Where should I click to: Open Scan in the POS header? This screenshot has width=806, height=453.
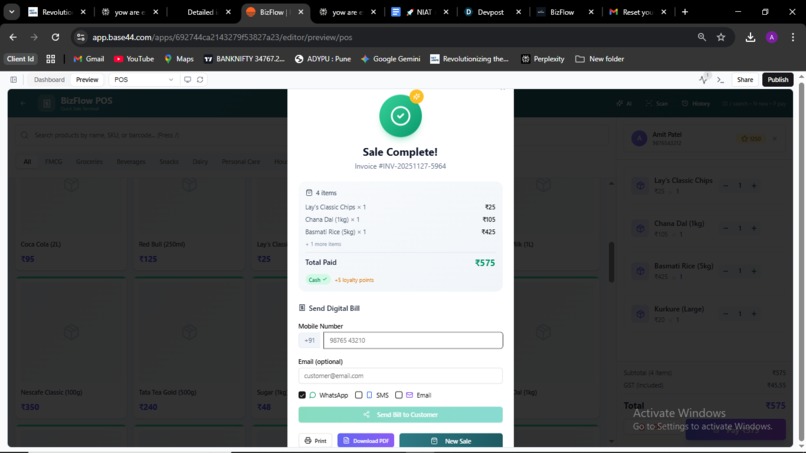(x=657, y=104)
